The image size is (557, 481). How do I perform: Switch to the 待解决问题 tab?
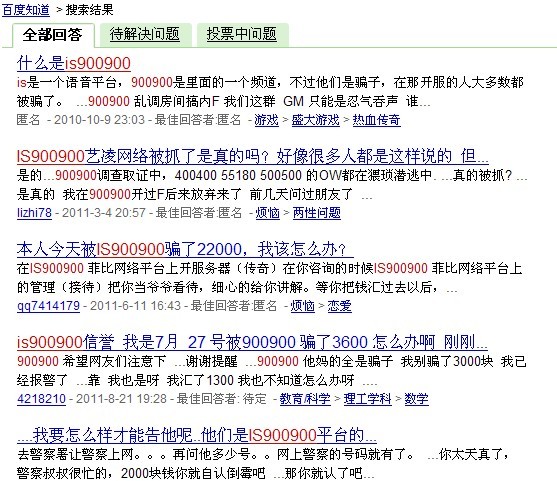click(145, 34)
